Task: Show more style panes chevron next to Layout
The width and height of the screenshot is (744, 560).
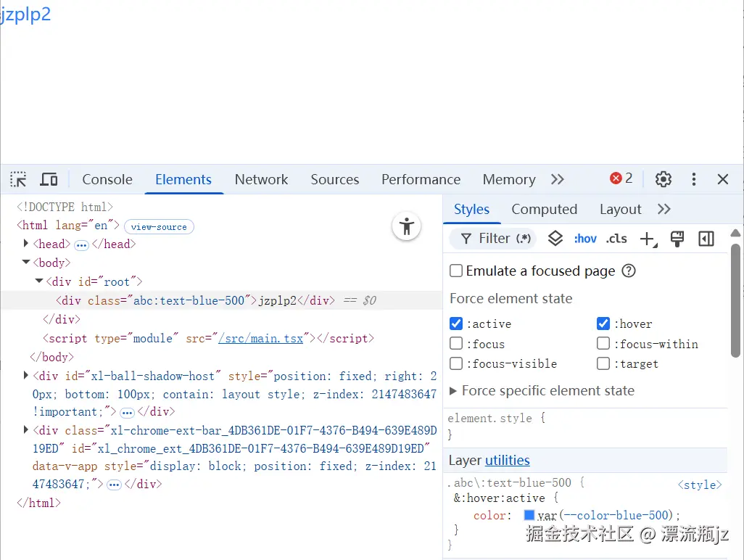Action: (x=664, y=210)
